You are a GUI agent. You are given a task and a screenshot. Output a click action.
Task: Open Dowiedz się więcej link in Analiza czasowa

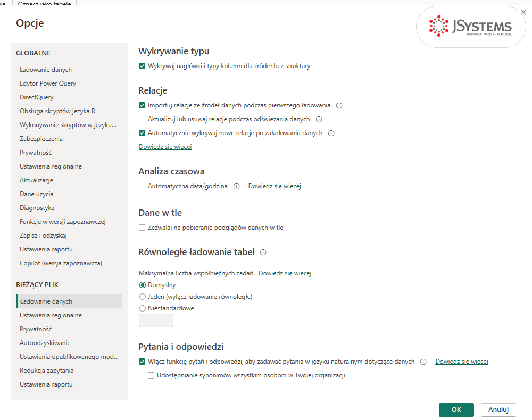pyautogui.click(x=275, y=186)
